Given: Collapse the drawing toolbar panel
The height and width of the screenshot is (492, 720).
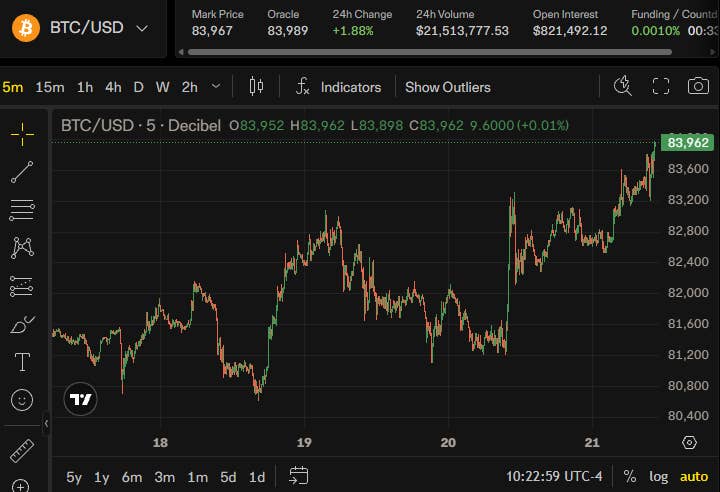Looking at the screenshot, I should click(46, 423).
